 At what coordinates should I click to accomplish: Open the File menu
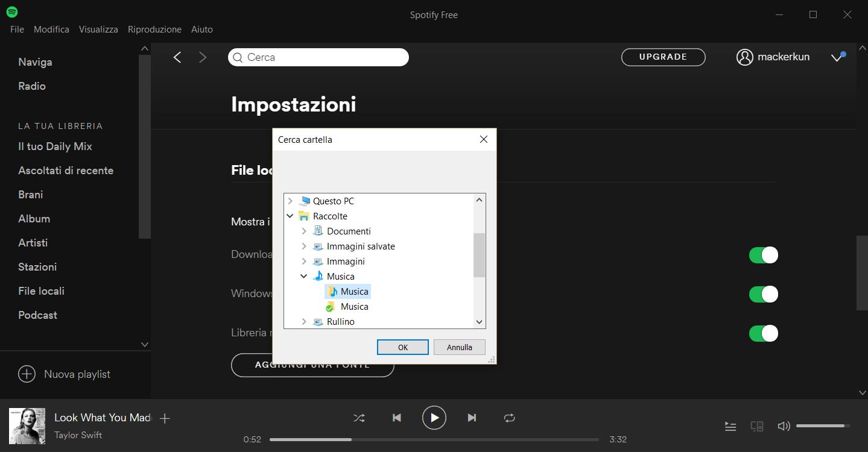point(17,30)
